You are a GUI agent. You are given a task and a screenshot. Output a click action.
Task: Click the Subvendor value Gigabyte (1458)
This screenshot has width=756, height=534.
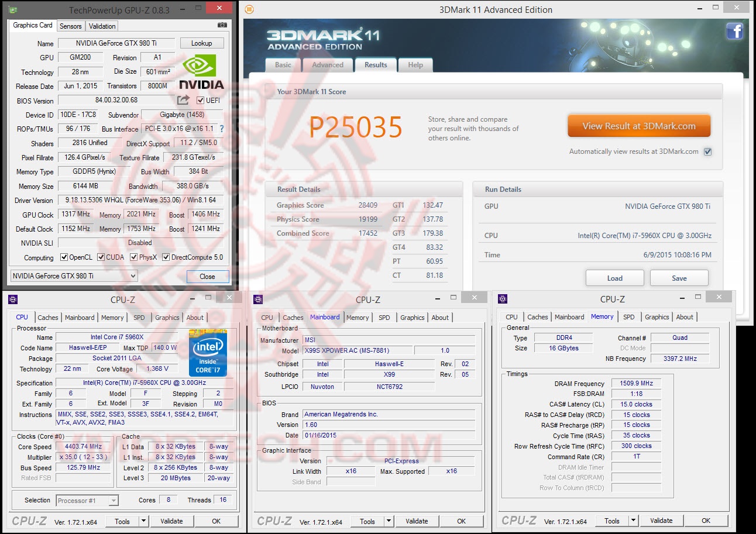(183, 115)
